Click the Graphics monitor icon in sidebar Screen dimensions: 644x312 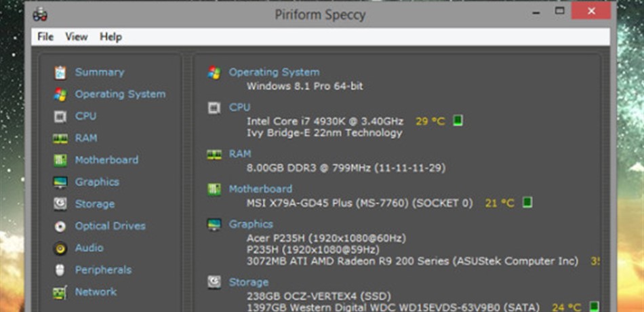point(60,182)
